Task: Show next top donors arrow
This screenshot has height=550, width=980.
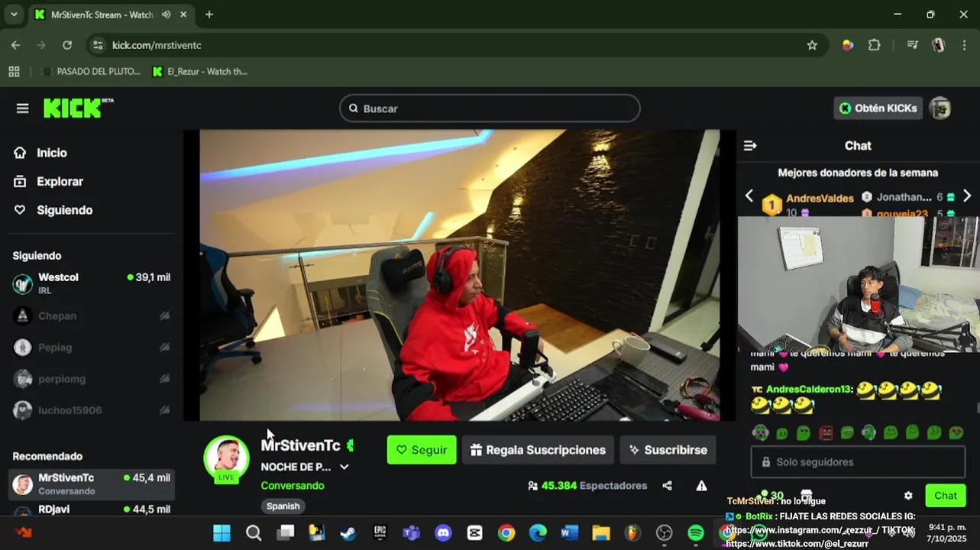Action: pos(966,196)
